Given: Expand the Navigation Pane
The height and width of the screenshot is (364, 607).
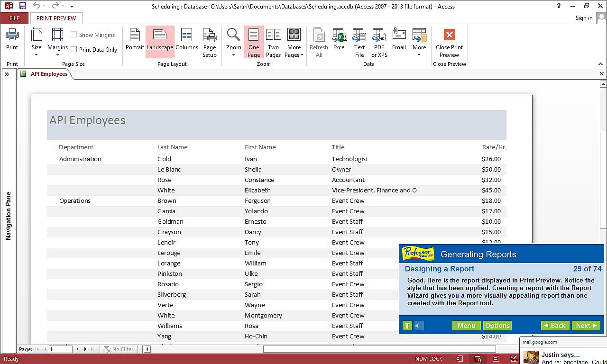Looking at the screenshot, I should [7, 74].
